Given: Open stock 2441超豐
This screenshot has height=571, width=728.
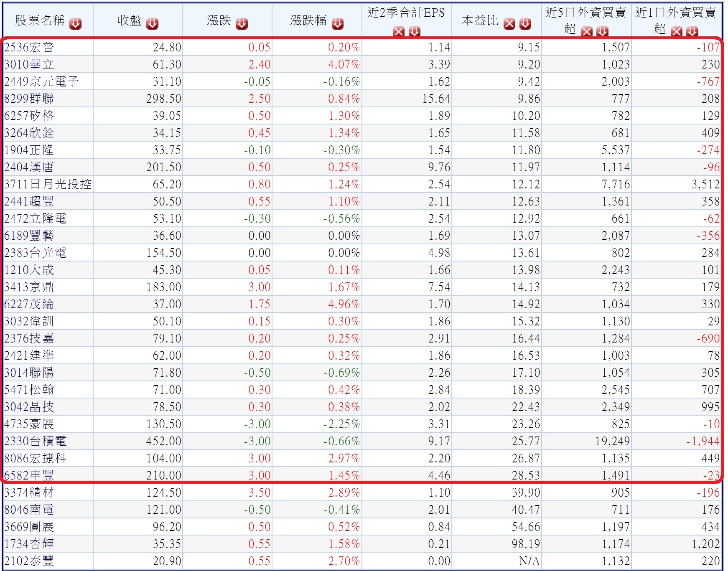Looking at the screenshot, I should coord(29,201).
